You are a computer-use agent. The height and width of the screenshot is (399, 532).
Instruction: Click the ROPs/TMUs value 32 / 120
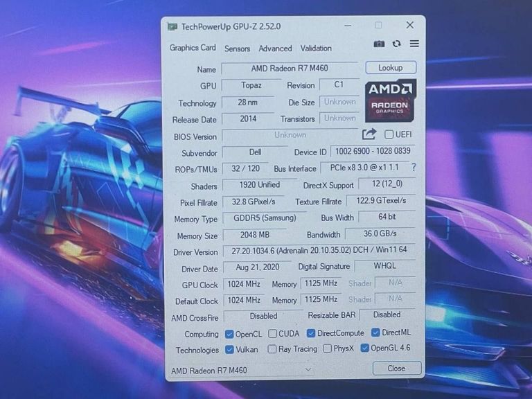coord(245,168)
